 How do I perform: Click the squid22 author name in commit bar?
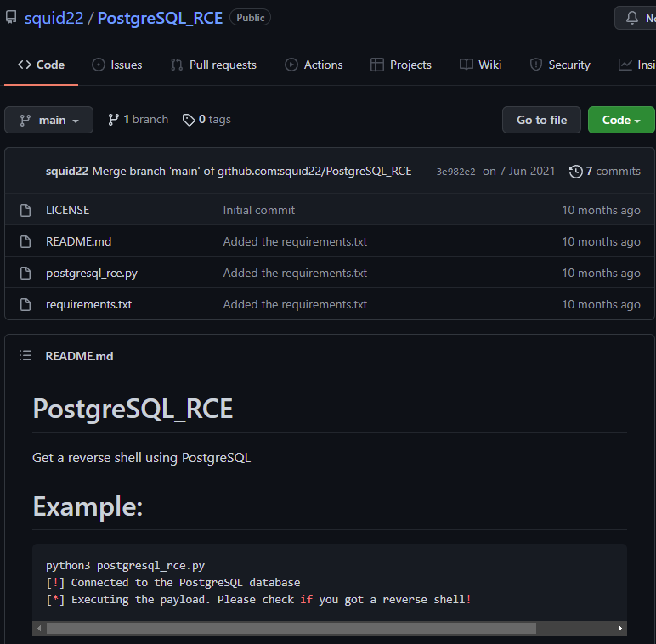tap(67, 171)
